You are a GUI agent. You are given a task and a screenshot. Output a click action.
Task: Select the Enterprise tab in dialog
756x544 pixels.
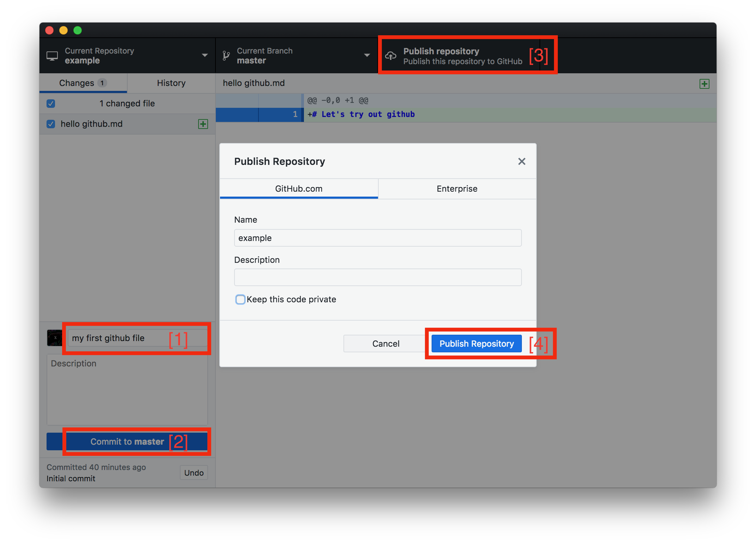457,189
